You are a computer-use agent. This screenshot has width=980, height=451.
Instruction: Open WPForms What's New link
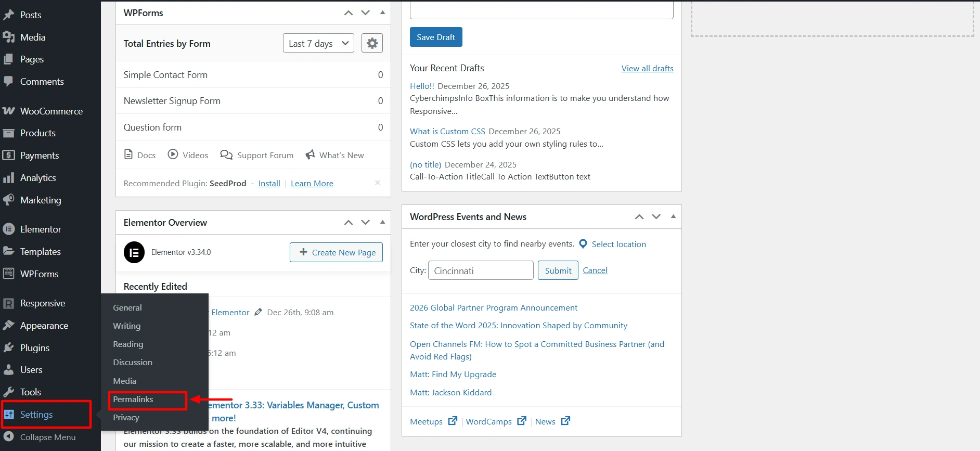pyautogui.click(x=334, y=155)
